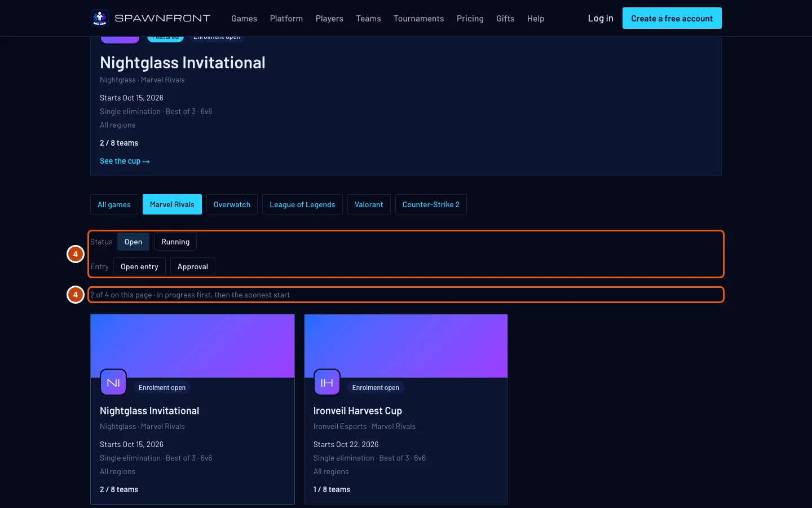Select the Marvel Rivals game tab
This screenshot has width=812, height=508.
pyautogui.click(x=172, y=204)
